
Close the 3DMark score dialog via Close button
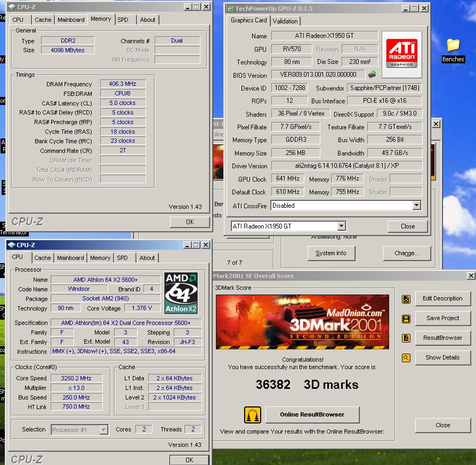(442, 425)
